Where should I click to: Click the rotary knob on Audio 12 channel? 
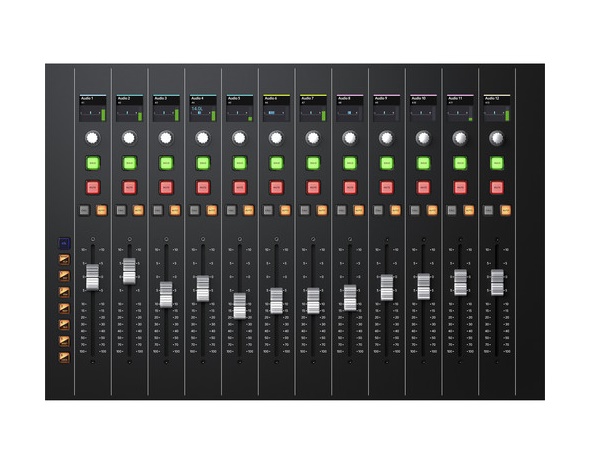497,138
